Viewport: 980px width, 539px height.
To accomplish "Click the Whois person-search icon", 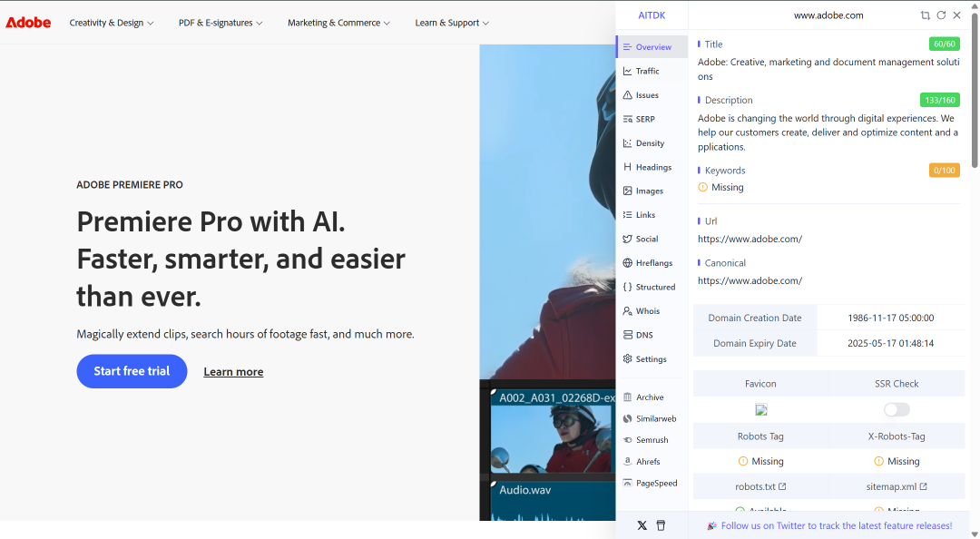I will click(x=628, y=310).
